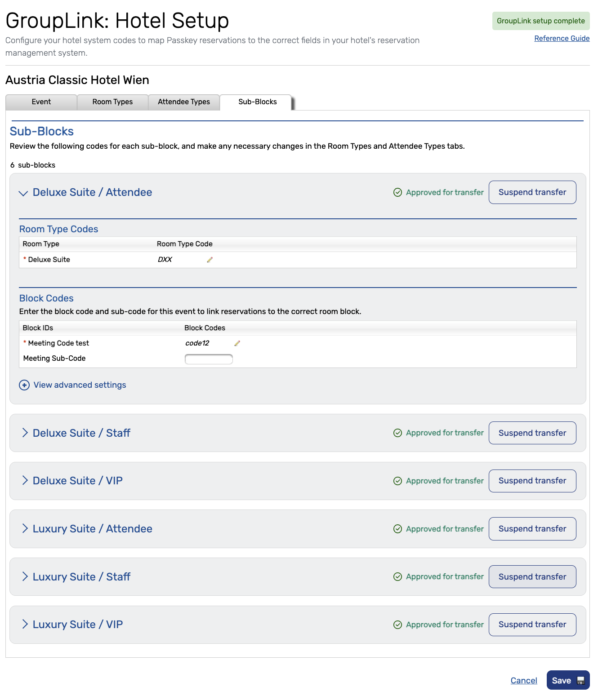Save the hotel setup
598x700 pixels.
point(568,680)
